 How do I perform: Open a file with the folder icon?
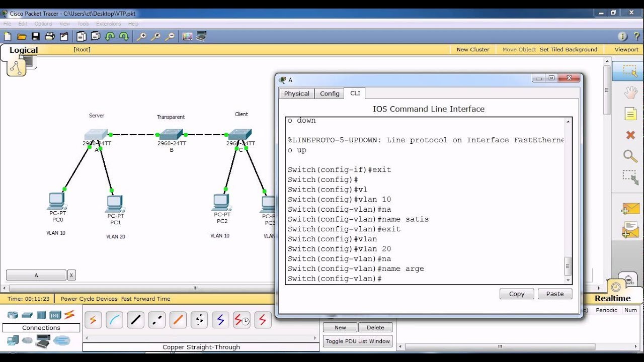(22, 36)
